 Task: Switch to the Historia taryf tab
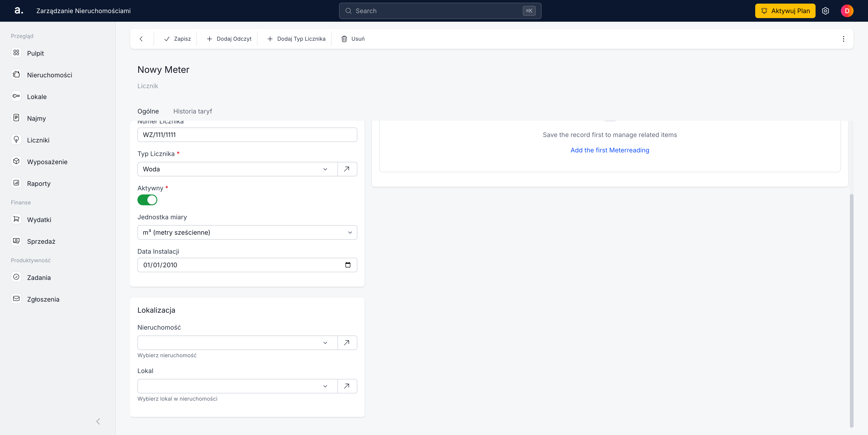coord(192,111)
